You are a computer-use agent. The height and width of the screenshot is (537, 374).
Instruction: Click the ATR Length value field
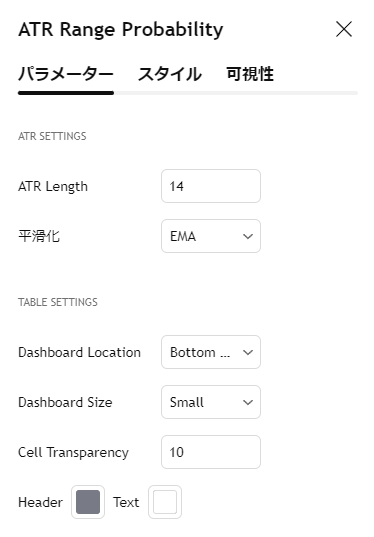pos(211,186)
